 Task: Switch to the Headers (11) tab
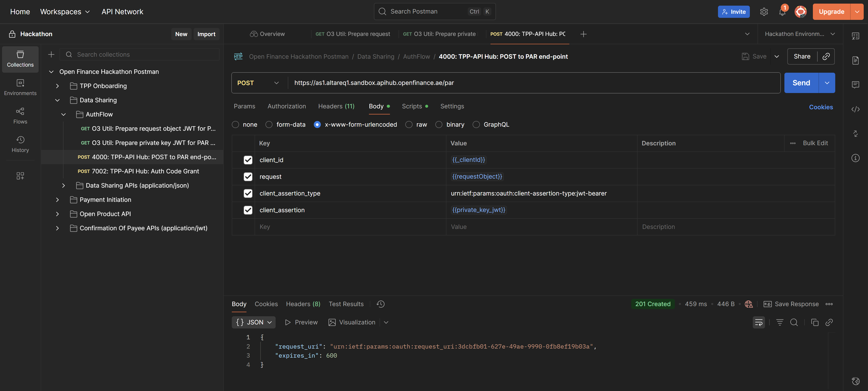point(336,106)
